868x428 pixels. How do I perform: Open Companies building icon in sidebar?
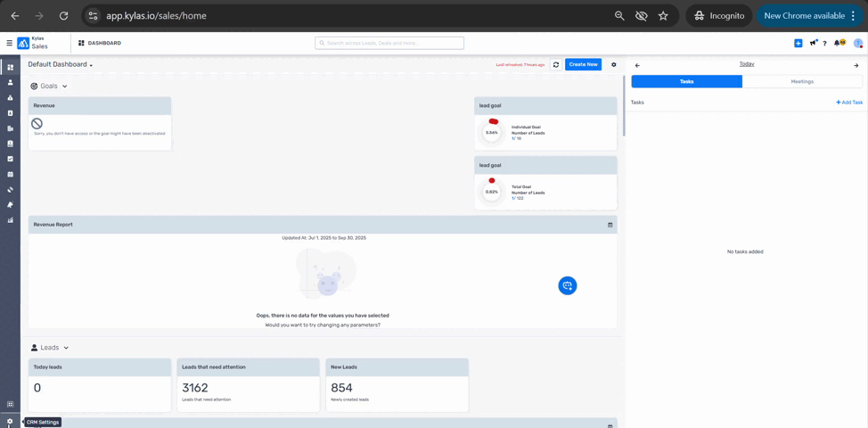[10, 128]
